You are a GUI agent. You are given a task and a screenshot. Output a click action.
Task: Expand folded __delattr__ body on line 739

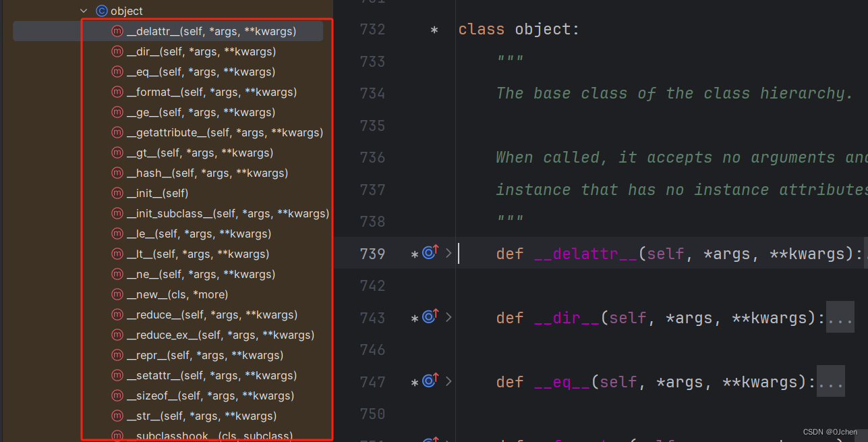449,254
